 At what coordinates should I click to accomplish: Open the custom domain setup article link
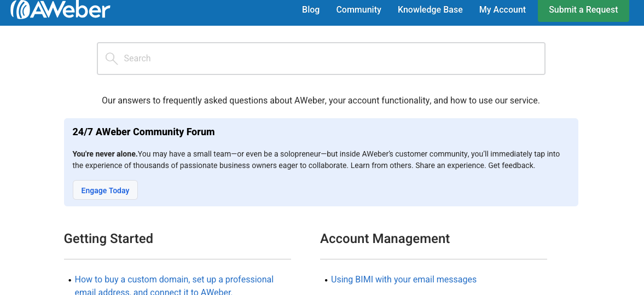pos(174,286)
